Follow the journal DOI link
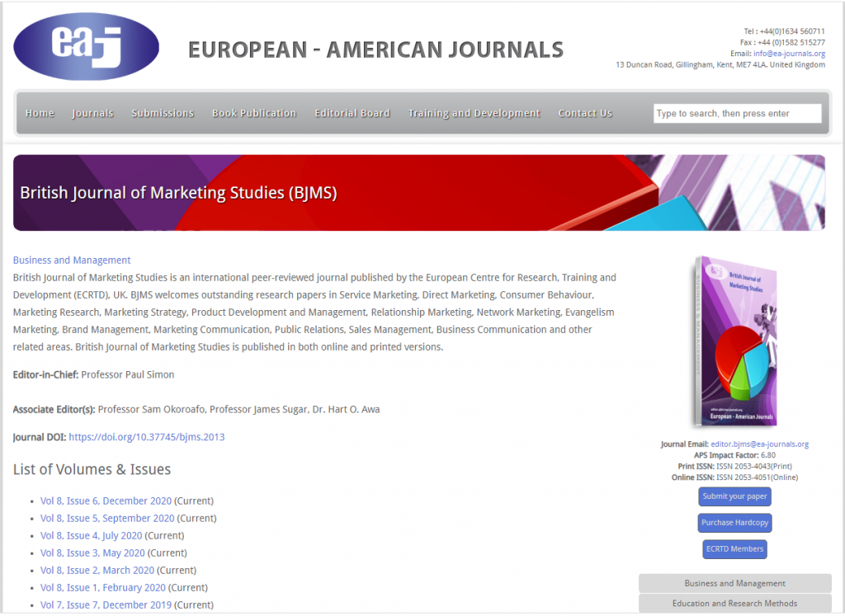 click(147, 437)
